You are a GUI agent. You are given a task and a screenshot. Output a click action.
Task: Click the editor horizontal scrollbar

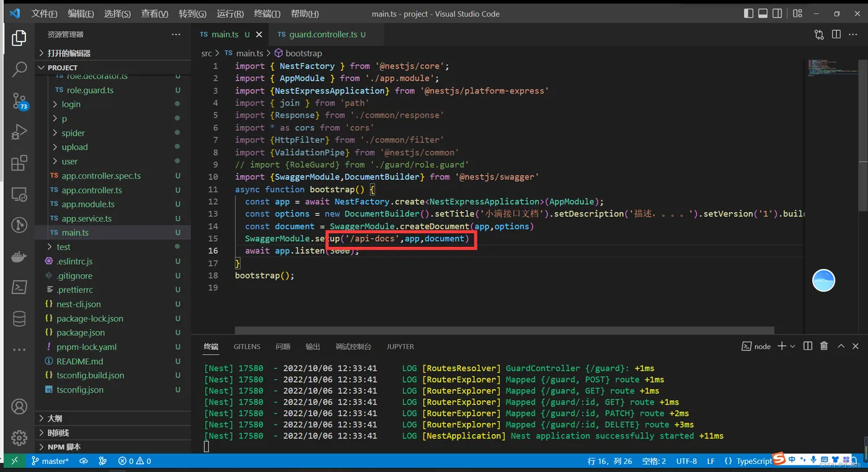[504, 330]
